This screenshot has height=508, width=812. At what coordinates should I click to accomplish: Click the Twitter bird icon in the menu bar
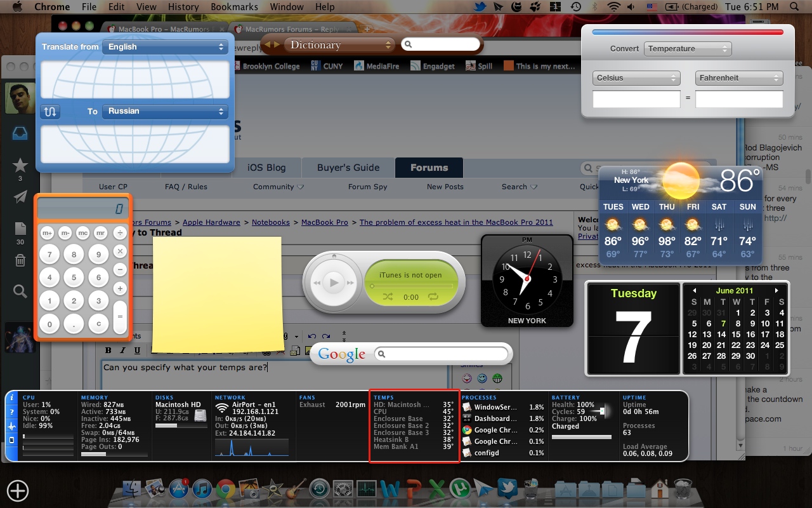[x=480, y=7]
